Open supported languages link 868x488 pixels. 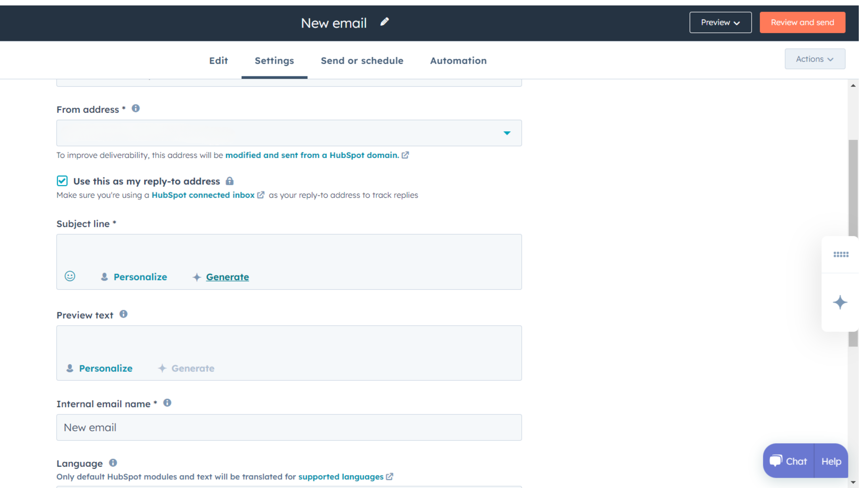click(x=341, y=477)
